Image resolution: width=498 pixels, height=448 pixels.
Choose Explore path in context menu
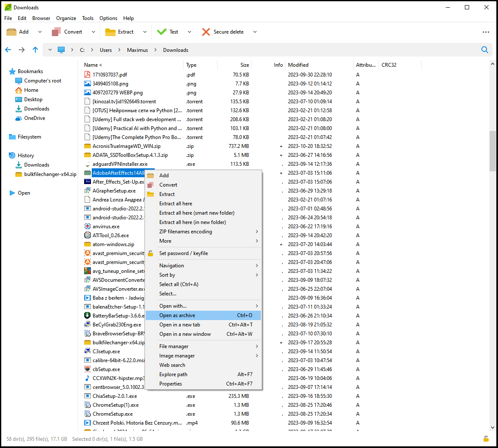tap(203, 374)
